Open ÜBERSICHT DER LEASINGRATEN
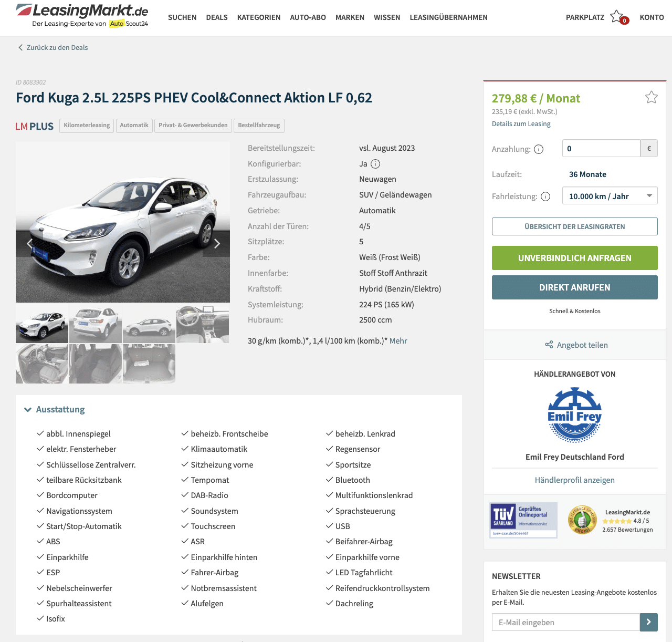672x642 pixels. click(575, 226)
